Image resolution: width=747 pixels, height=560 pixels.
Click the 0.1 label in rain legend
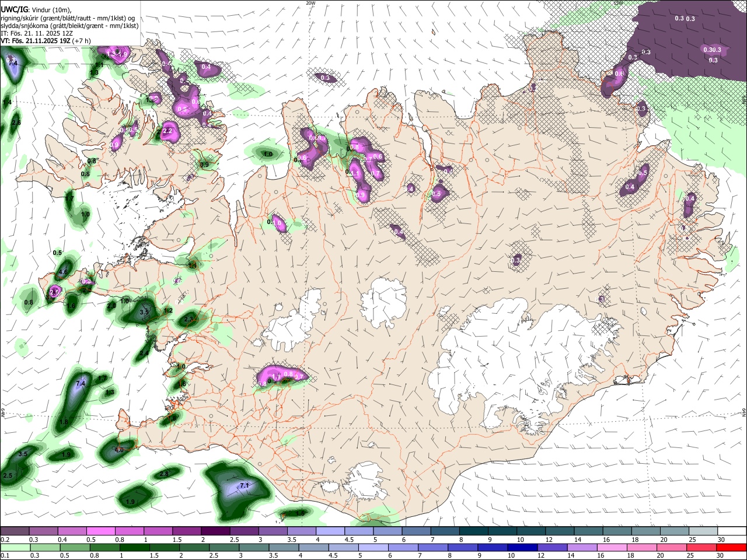(5, 556)
